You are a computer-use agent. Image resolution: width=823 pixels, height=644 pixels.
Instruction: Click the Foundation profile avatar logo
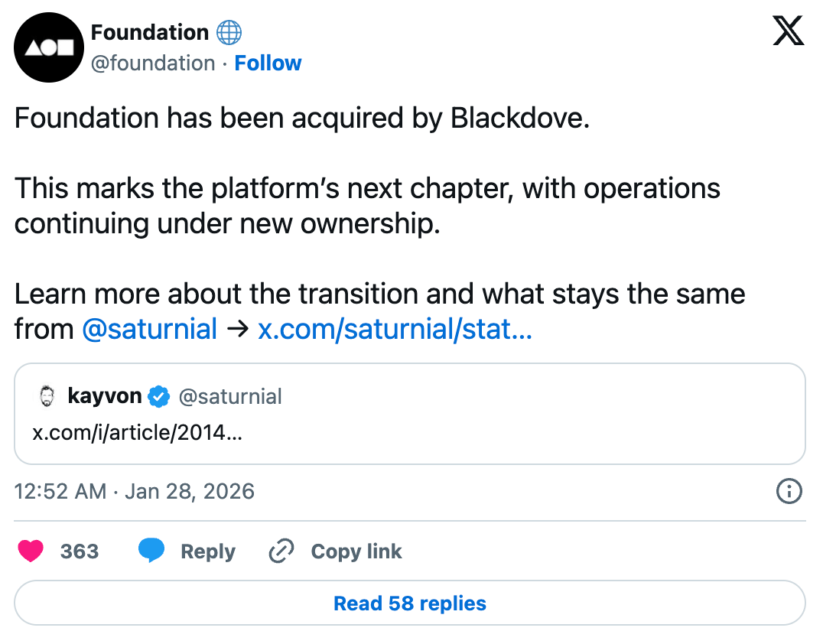(x=48, y=47)
